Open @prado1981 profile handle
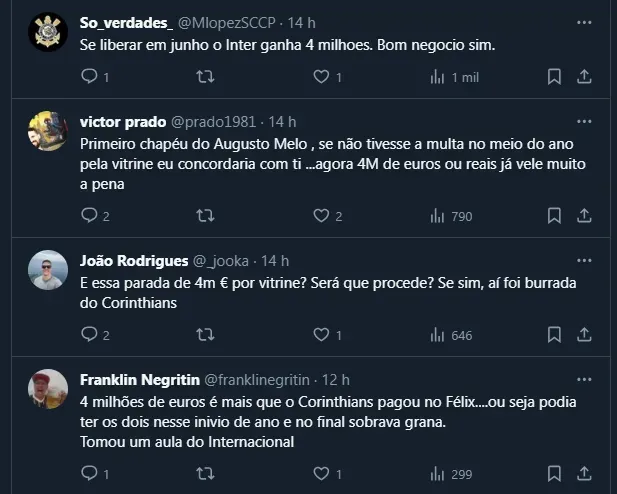The height and width of the screenshot is (494, 617). [212, 121]
